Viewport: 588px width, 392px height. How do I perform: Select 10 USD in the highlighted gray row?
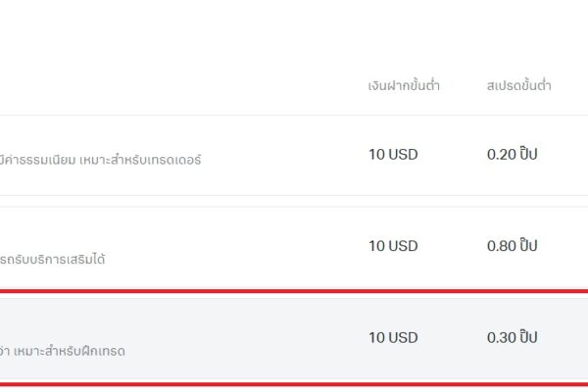(393, 337)
